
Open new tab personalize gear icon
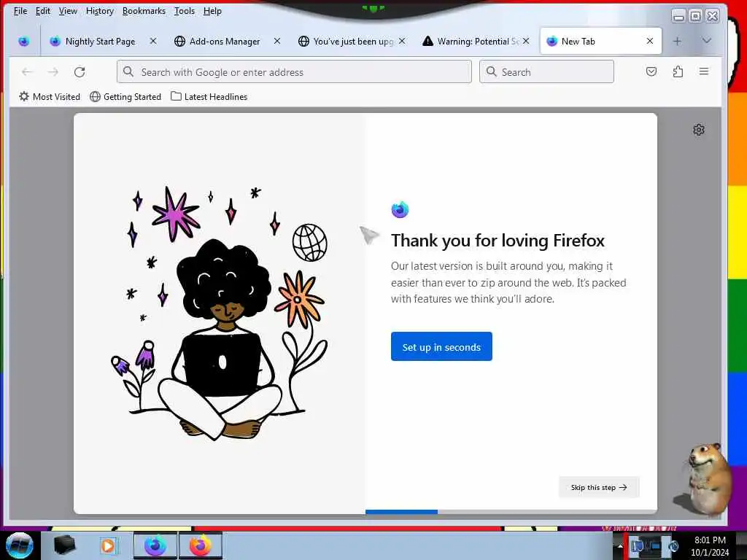pyautogui.click(x=699, y=130)
